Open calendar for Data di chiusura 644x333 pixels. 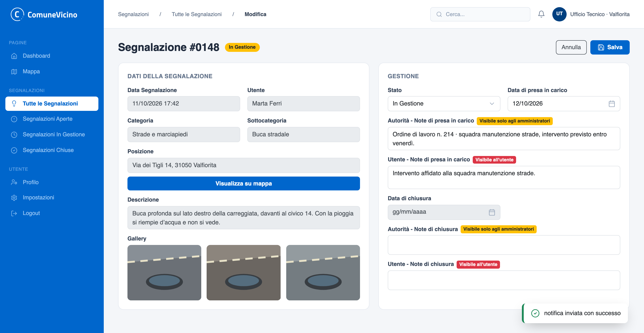tap(492, 212)
